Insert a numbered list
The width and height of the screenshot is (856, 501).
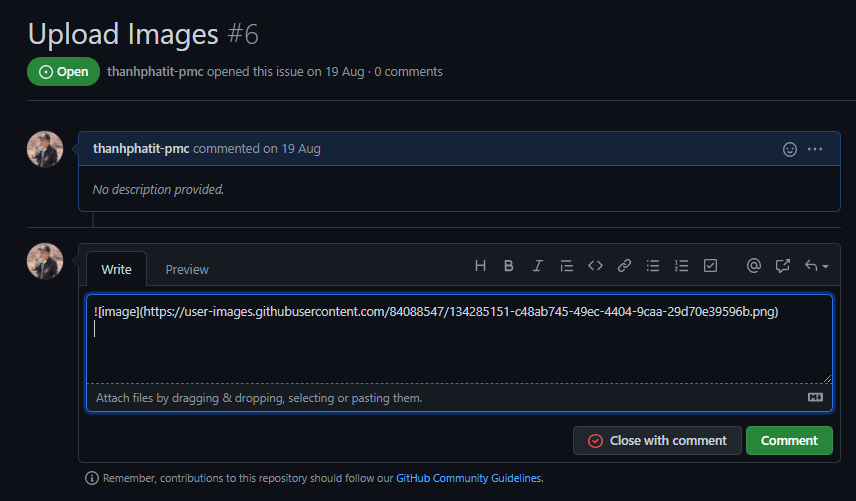pyautogui.click(x=681, y=266)
